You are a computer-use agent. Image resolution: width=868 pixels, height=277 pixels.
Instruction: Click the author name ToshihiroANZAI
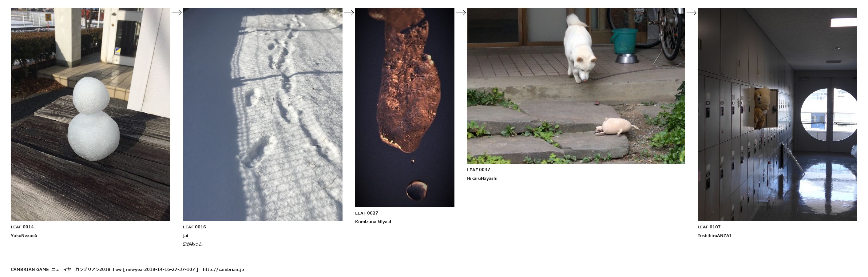click(714, 236)
